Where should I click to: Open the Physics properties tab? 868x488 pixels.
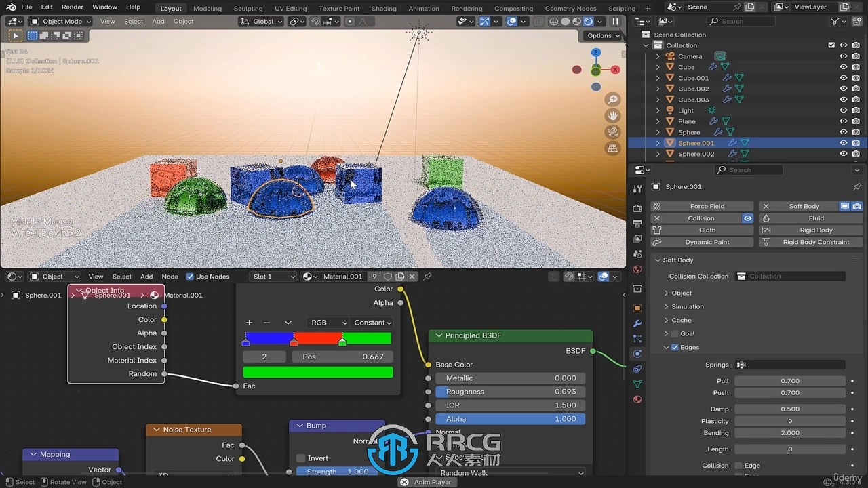coord(637,354)
